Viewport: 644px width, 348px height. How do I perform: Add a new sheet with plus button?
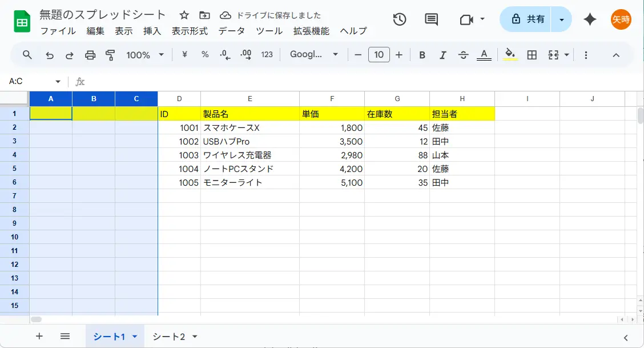39,336
